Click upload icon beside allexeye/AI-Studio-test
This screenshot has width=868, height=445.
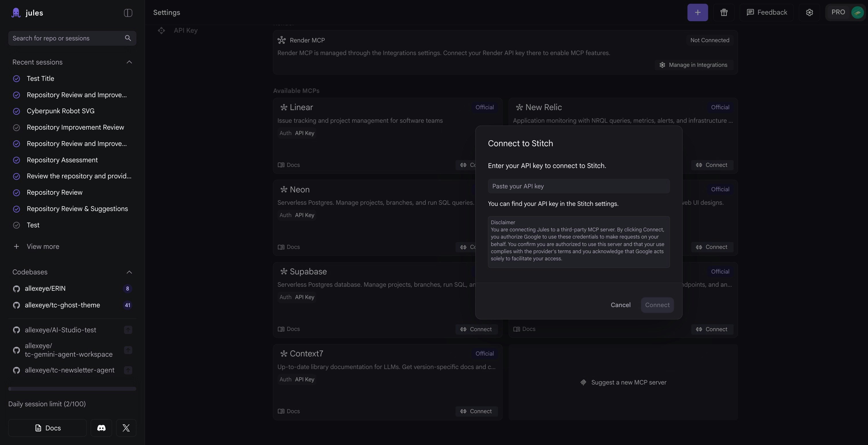click(x=128, y=330)
